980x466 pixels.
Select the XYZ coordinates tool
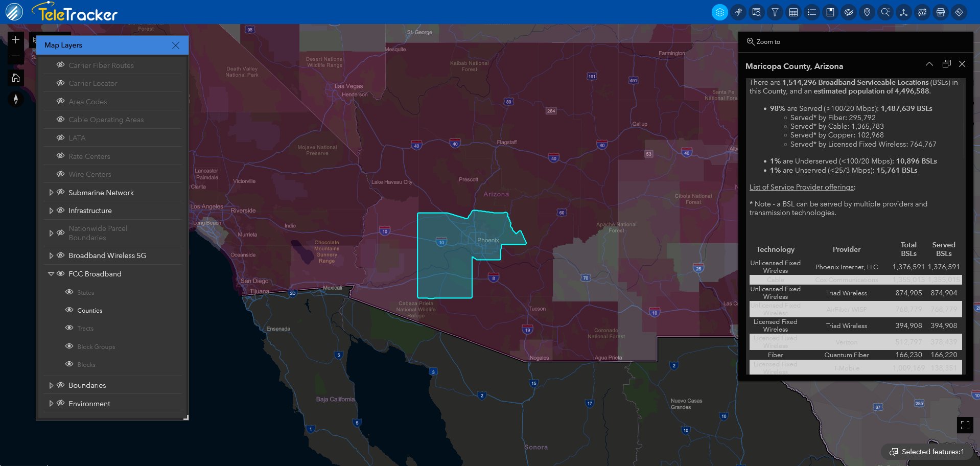[922, 11]
